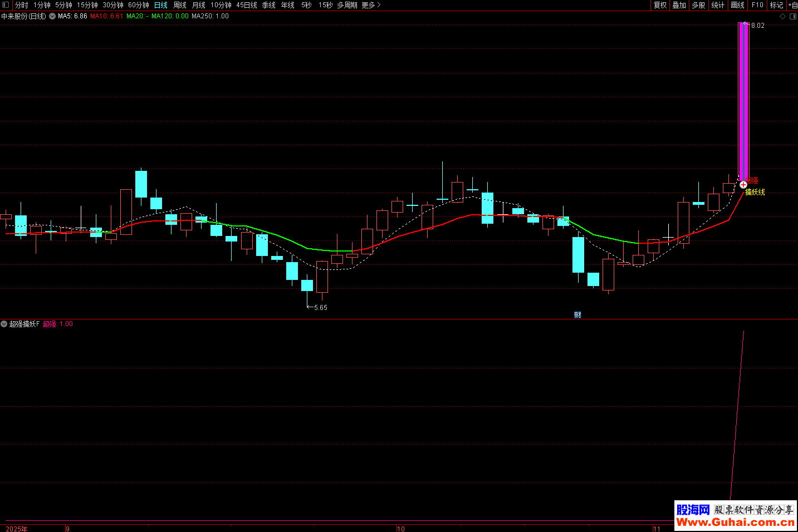
Task: Click the diamond icon at chart top-right
Action: tap(782, 17)
